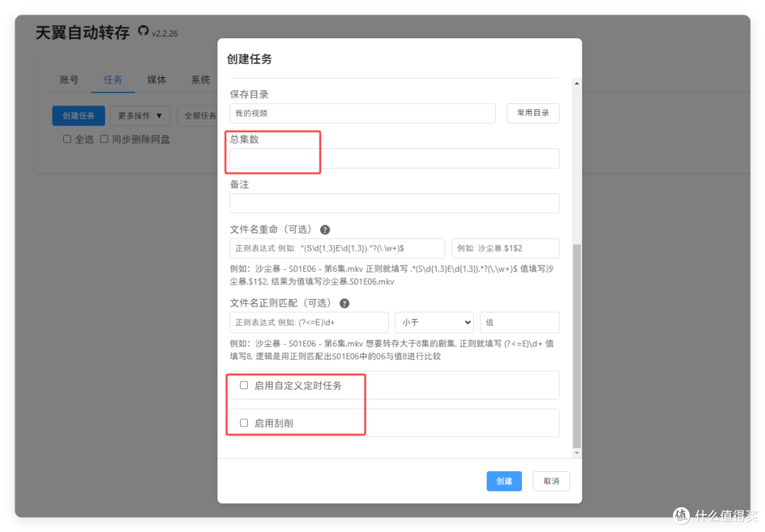Tick the 同步删除网盘 checkbox
The image size is (765, 532).
[x=104, y=139]
